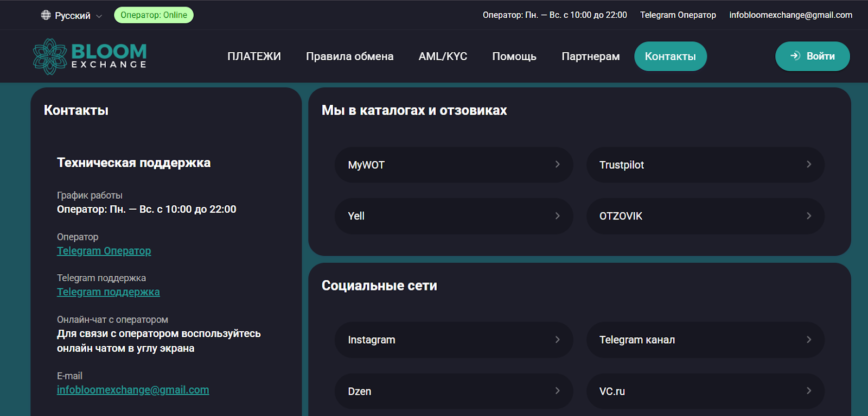
Task: Click the chevron on the VC.ru row
Action: 809,391
